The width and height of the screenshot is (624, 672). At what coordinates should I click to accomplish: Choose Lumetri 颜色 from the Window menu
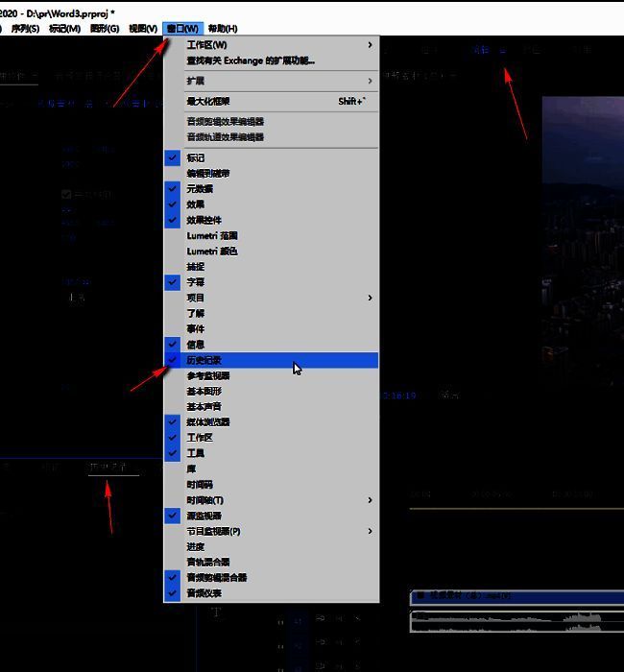click(x=211, y=252)
